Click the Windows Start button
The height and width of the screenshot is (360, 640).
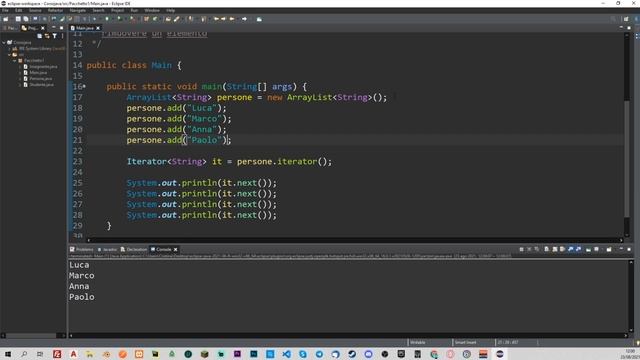pyautogui.click(x=8, y=354)
